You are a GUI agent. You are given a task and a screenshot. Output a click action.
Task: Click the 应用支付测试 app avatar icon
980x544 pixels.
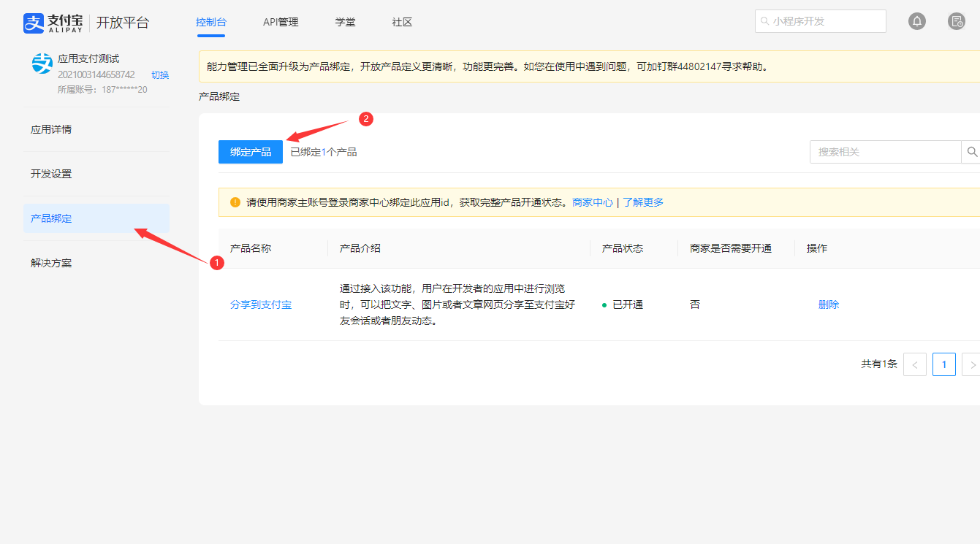[42, 64]
